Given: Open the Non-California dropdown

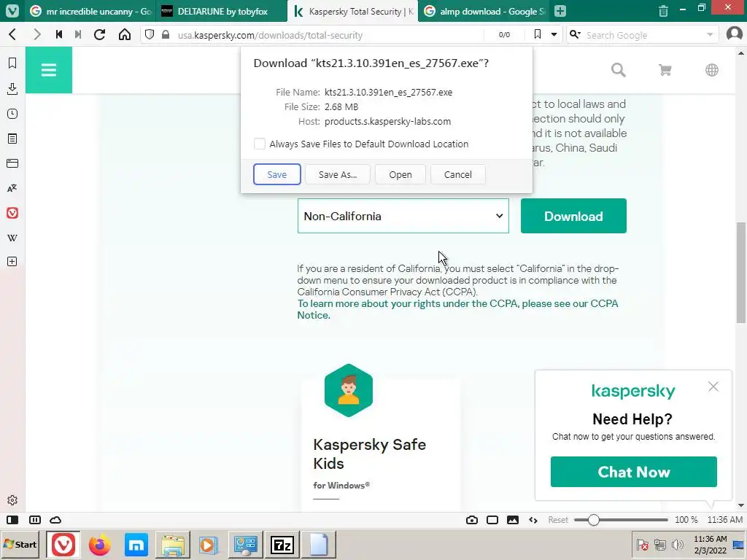Looking at the screenshot, I should (403, 216).
